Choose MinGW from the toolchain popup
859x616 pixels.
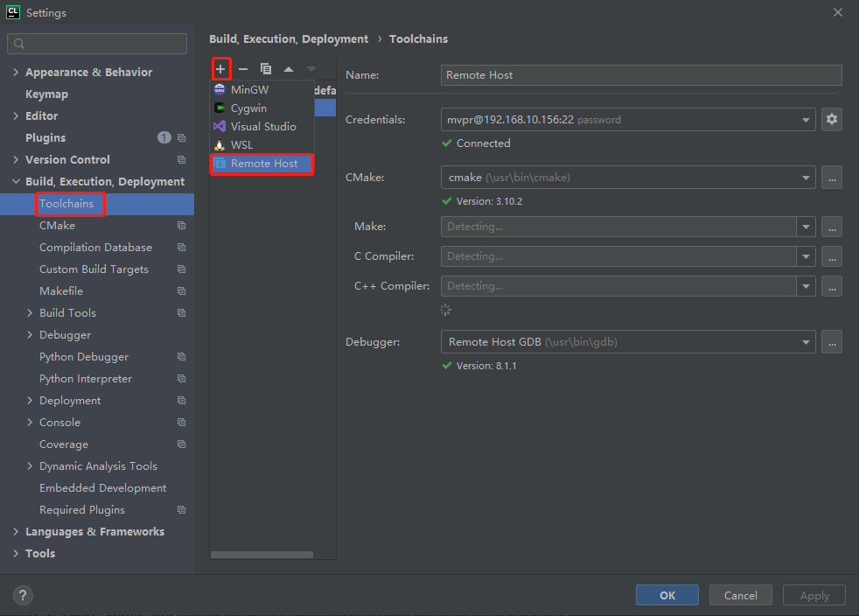(262, 90)
